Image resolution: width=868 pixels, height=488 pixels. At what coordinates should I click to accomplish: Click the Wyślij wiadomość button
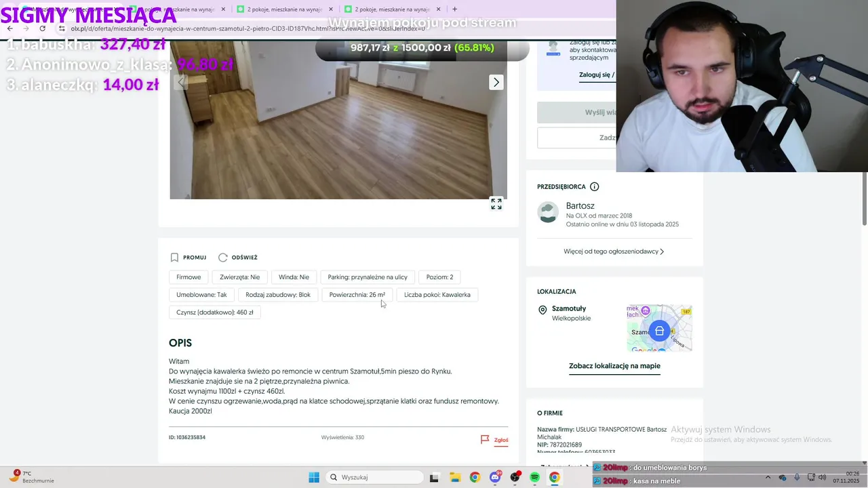(x=576, y=113)
